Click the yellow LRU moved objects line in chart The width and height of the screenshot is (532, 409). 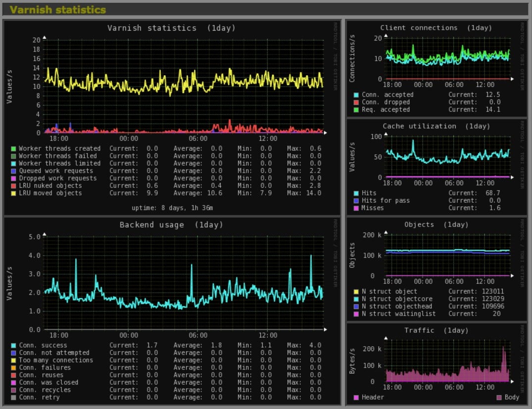click(184, 82)
